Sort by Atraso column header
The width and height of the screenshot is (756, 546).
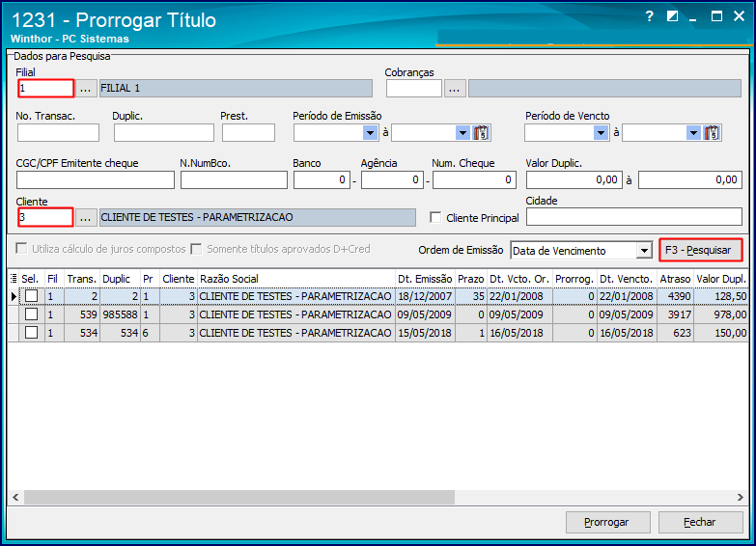(x=675, y=279)
